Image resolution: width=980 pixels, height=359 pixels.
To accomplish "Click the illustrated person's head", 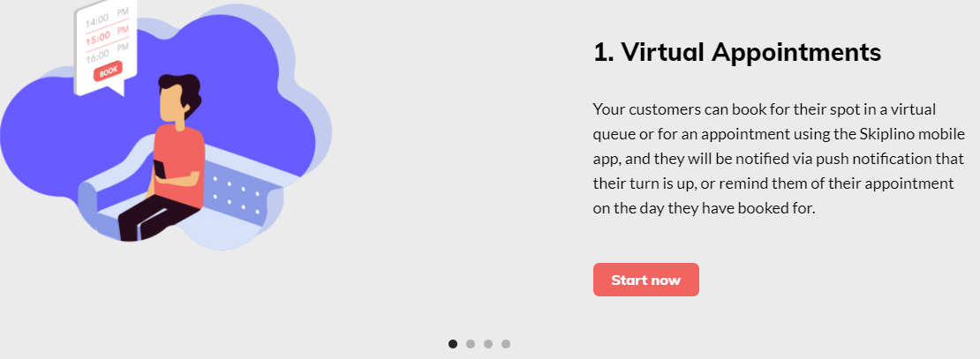I will point(177,99).
